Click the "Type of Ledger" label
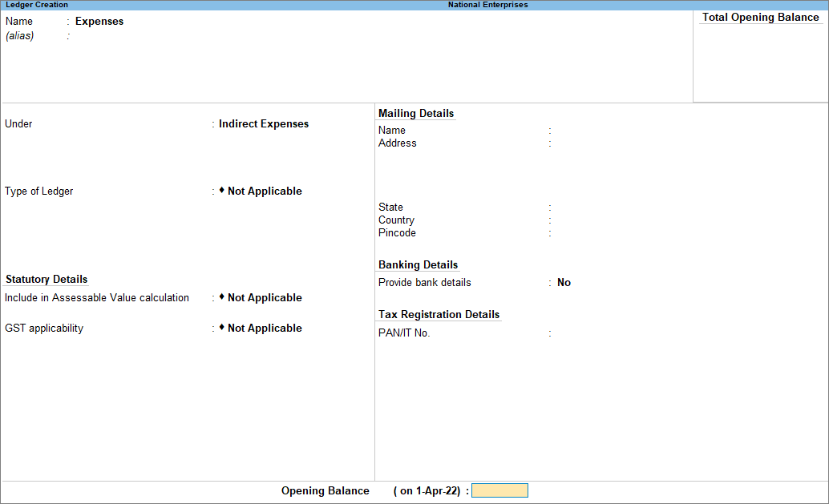 click(39, 192)
